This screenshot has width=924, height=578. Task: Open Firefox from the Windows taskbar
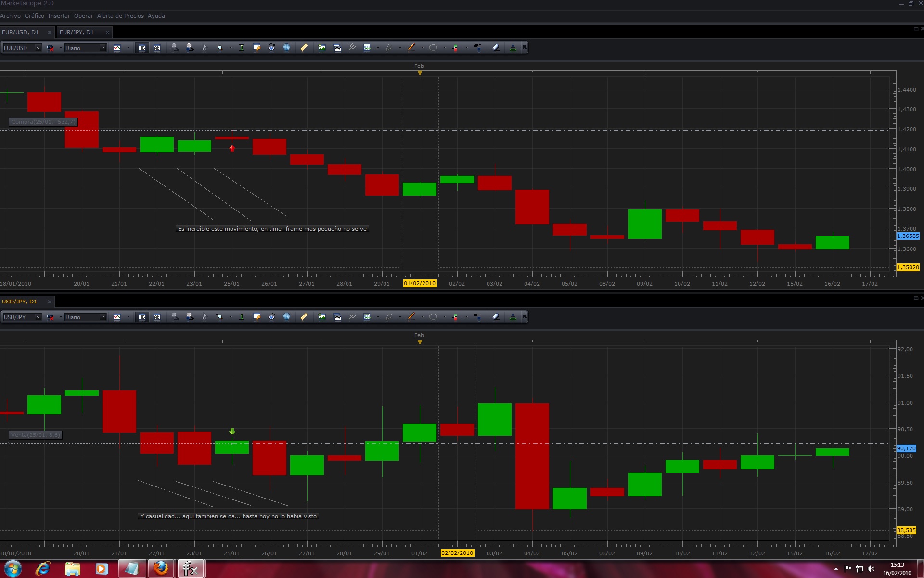(x=161, y=568)
